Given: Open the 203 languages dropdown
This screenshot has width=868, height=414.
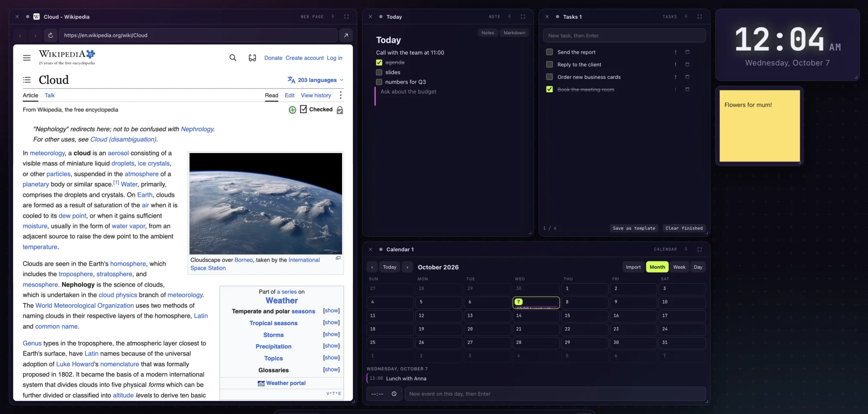Looking at the screenshot, I should 316,80.
